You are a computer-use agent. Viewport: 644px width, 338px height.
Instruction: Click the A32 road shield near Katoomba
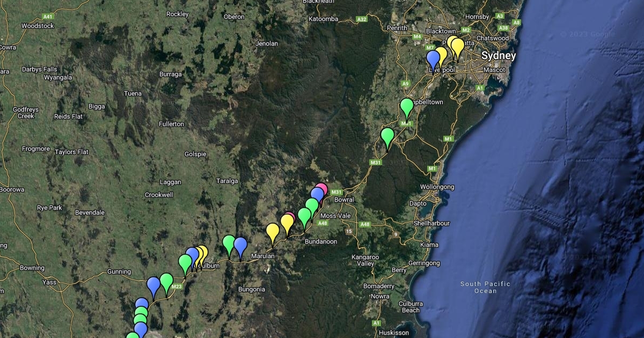[x=362, y=19]
